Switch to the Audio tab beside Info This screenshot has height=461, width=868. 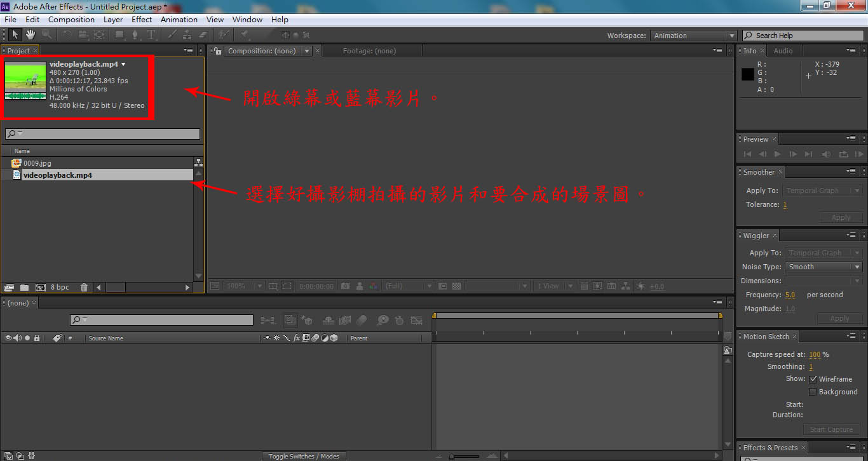(783, 51)
